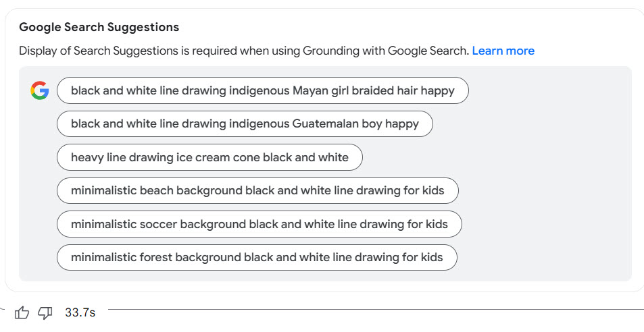Open the Learn more link

(x=503, y=51)
